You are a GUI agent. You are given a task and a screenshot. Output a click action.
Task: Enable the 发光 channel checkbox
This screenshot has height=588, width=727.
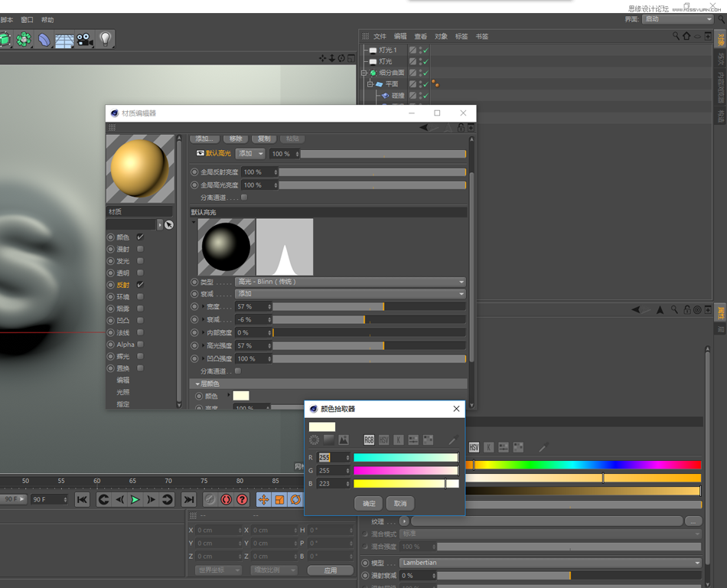(x=140, y=261)
